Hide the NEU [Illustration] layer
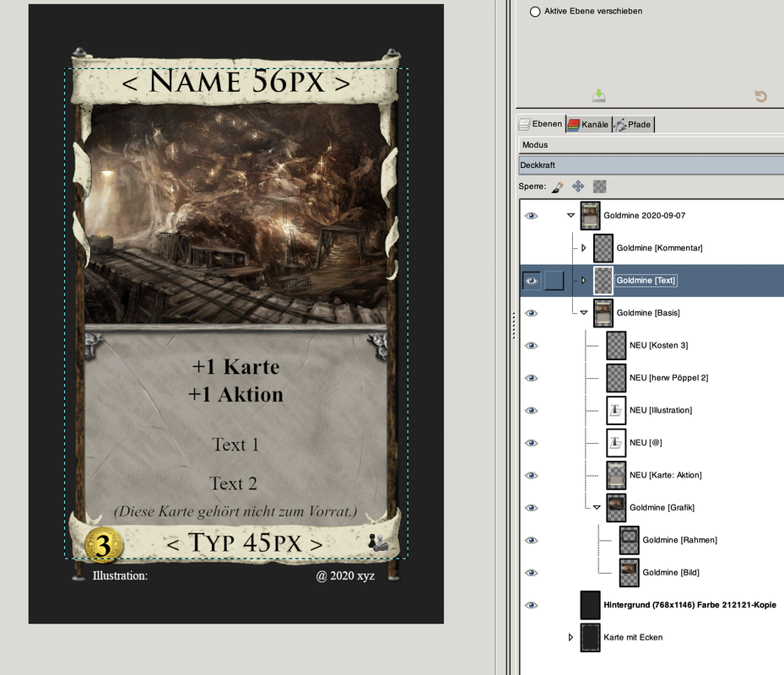The height and width of the screenshot is (675, 784). coord(532,411)
